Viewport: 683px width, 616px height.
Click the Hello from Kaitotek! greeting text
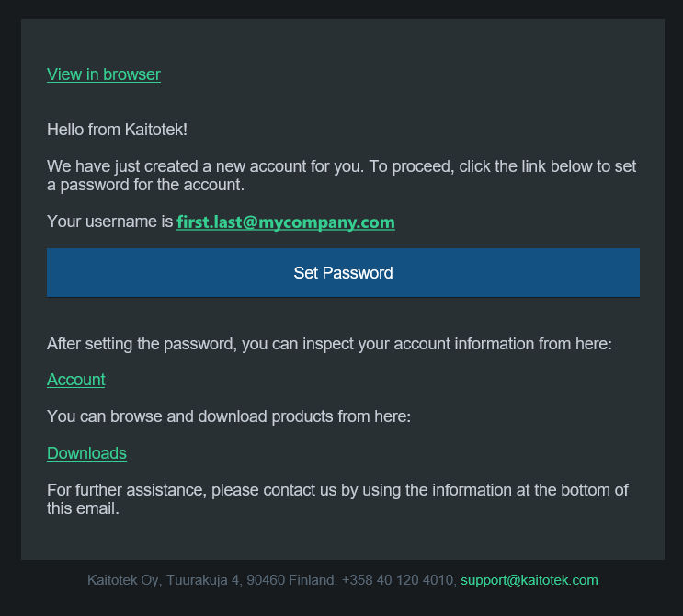[117, 130]
